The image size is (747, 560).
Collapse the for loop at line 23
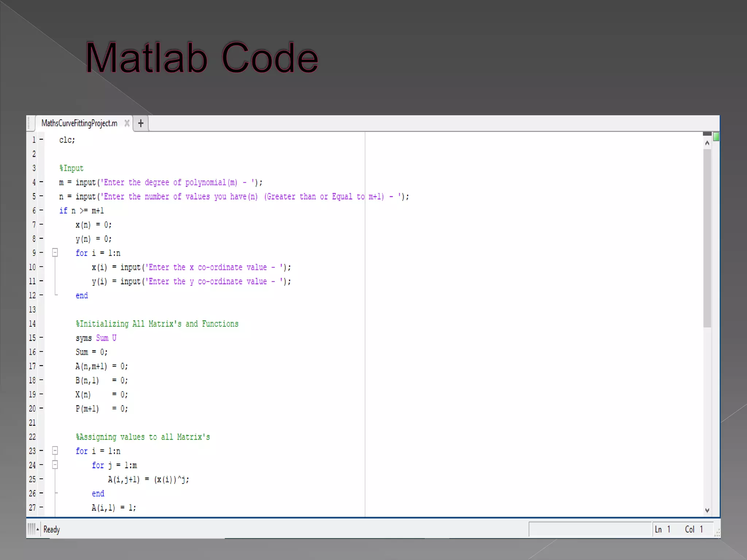point(55,451)
